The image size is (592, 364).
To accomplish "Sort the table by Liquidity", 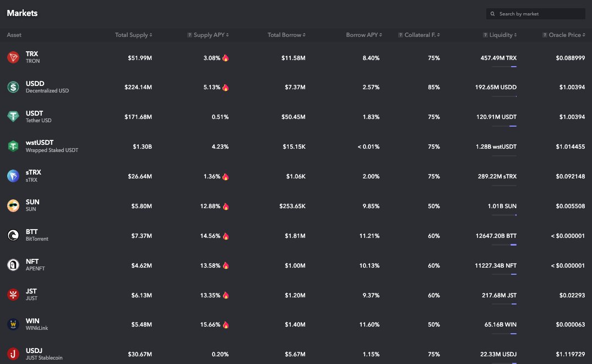I will (x=503, y=35).
